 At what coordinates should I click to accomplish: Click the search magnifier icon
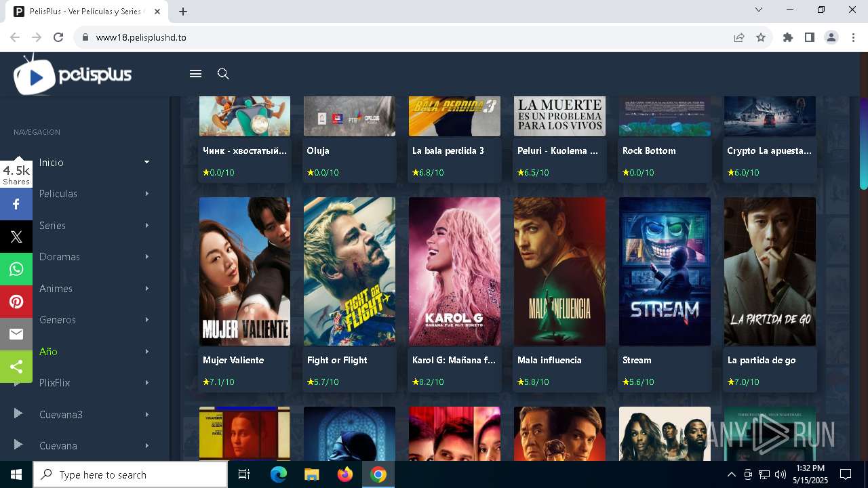tap(223, 74)
